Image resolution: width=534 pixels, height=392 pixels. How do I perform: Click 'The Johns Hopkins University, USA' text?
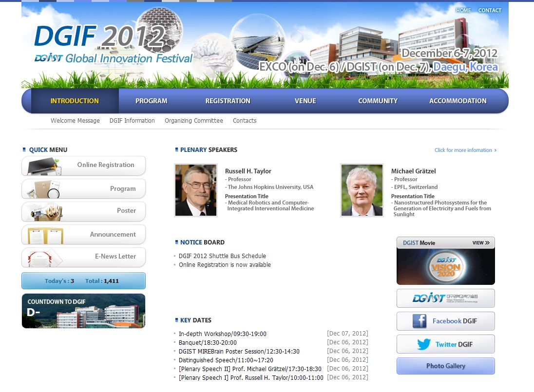coord(269,187)
